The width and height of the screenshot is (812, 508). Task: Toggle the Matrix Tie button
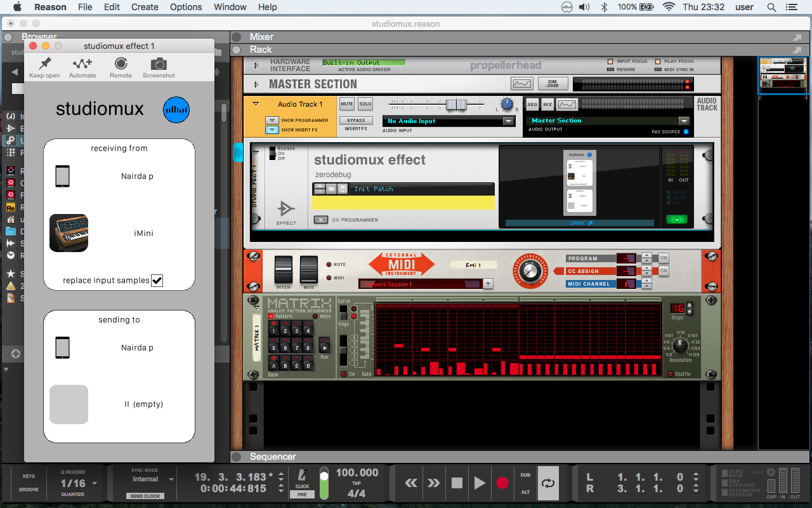tap(344, 374)
